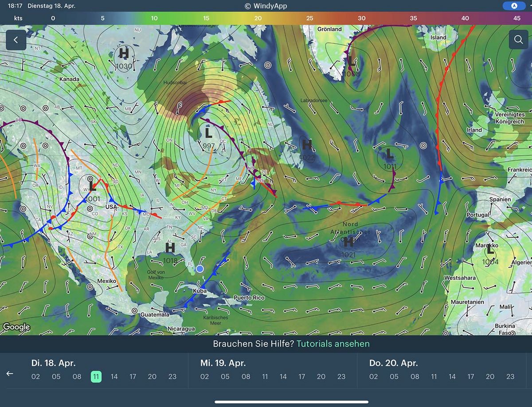Tap highlighted hour 11 on Di. 18. Apr.
Viewport: 532px width, 407px height.
96,377
